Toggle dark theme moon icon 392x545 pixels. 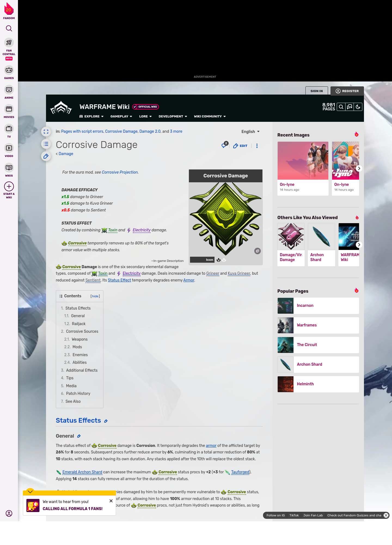358,107
